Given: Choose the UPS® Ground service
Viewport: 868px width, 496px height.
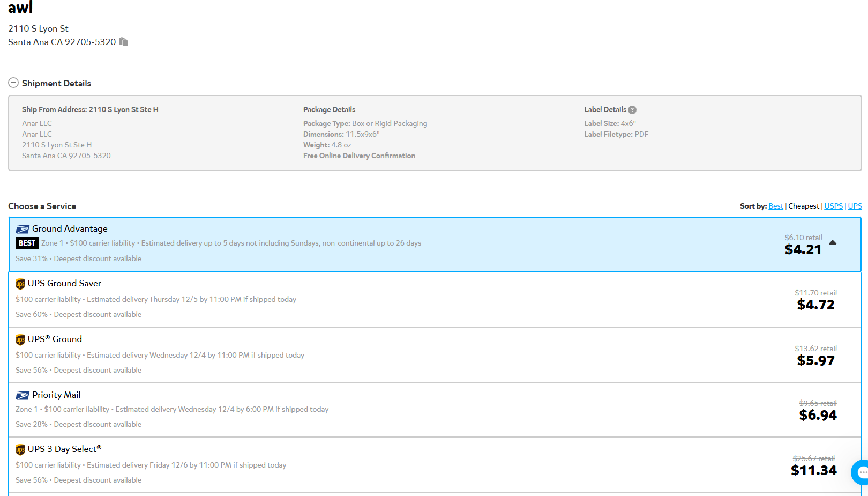Looking at the screenshot, I should [435, 355].
